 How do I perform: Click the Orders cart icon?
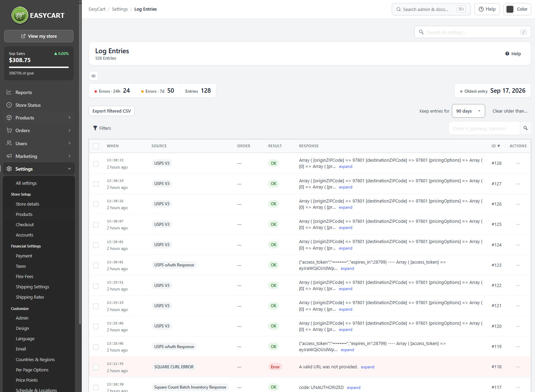(x=9, y=130)
